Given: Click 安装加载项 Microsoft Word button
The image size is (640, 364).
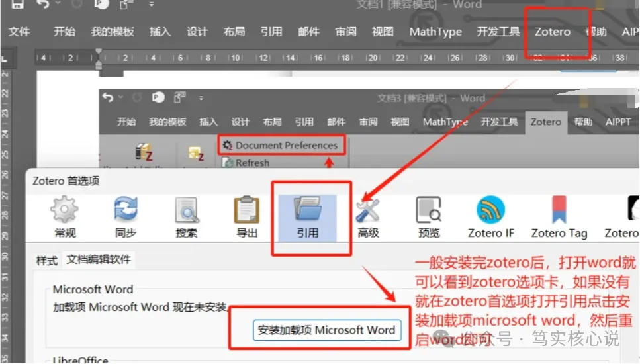Looking at the screenshot, I should click(326, 330).
